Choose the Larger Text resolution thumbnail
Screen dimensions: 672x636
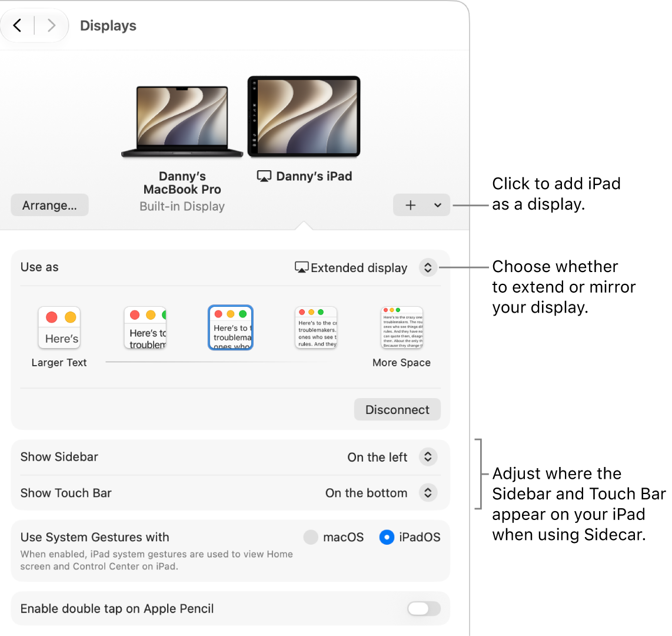pyautogui.click(x=59, y=327)
